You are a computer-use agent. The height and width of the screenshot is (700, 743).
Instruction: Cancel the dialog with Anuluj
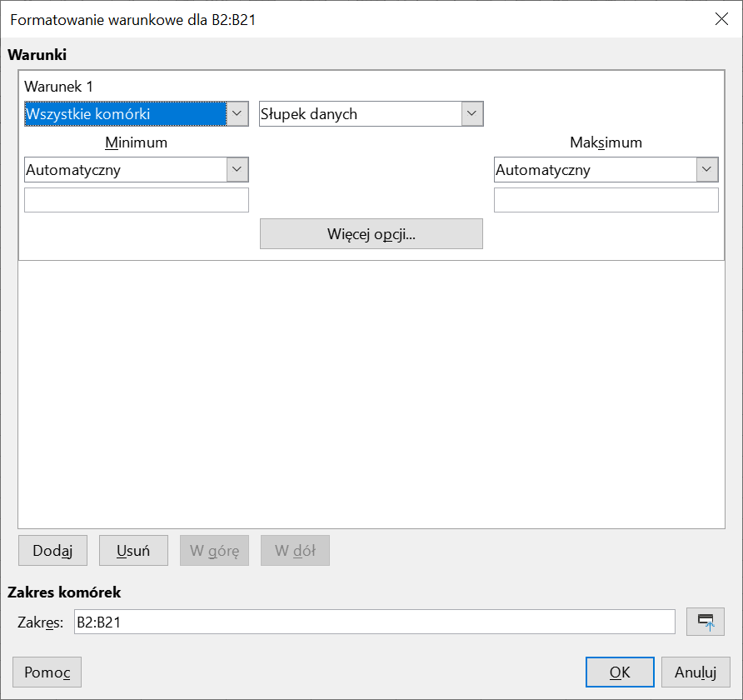696,672
